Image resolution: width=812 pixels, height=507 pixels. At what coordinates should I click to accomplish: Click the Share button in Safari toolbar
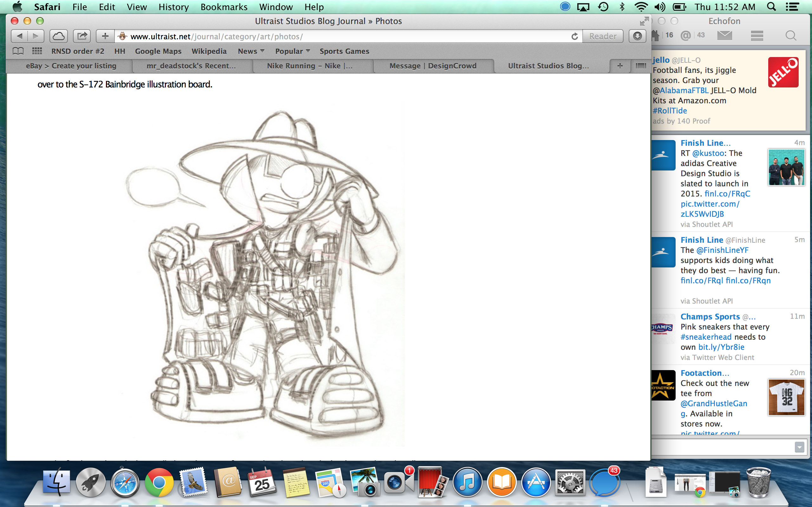click(x=82, y=36)
